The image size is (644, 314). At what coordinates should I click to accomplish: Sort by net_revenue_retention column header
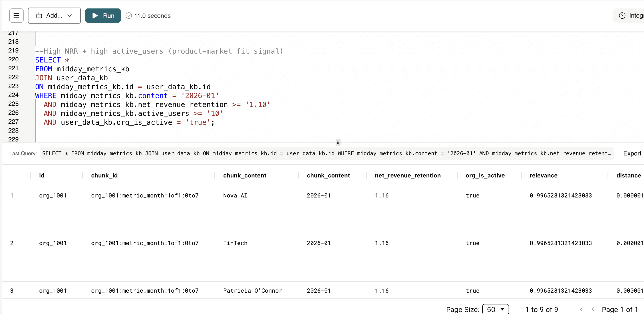click(x=407, y=175)
